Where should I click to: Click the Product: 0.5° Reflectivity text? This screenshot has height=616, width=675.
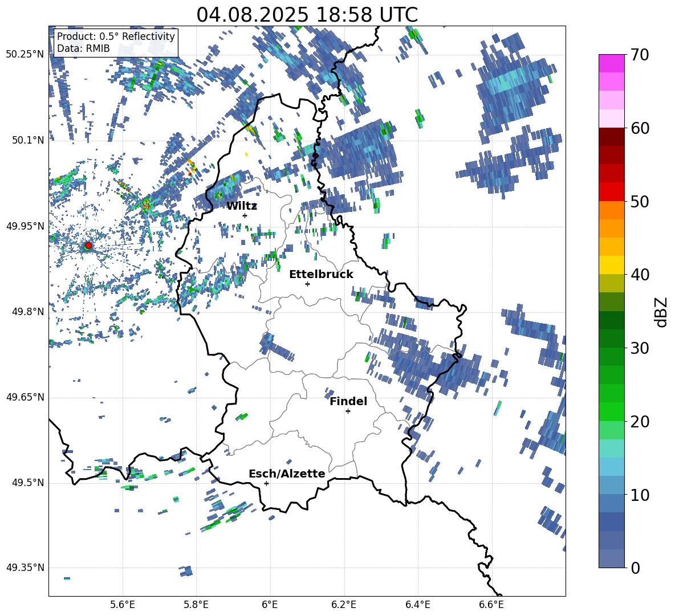[x=116, y=36]
